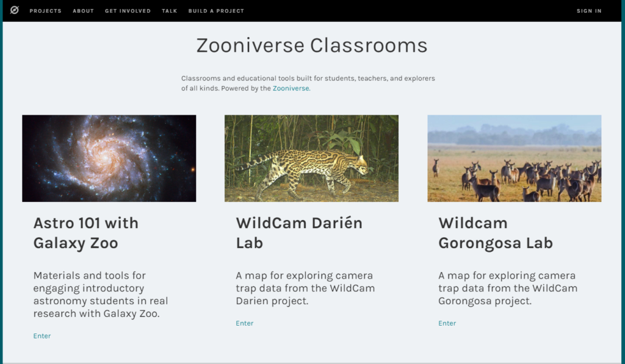Click the WildCam Gorongosa project description
The image size is (625, 364).
507,288
